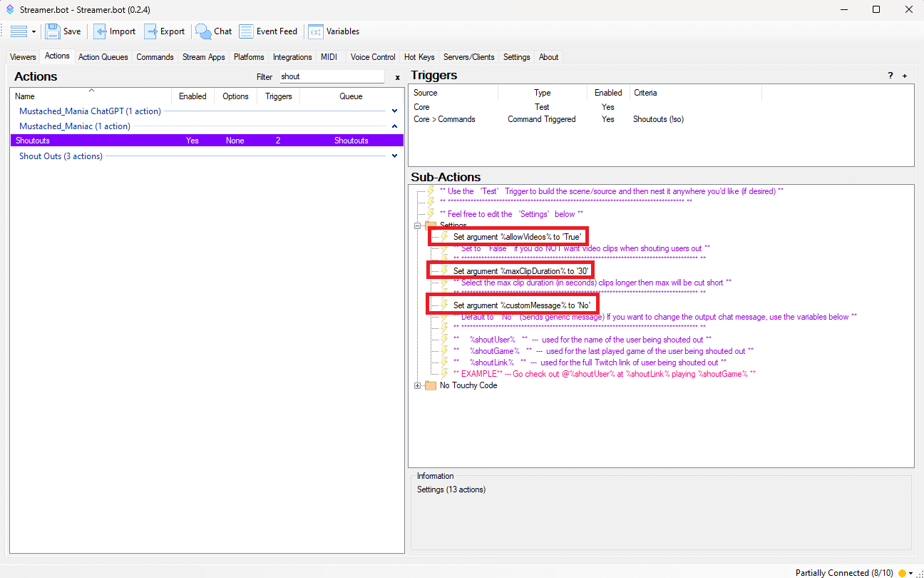Open the Variables toolbar icon
924x578 pixels.
point(315,31)
